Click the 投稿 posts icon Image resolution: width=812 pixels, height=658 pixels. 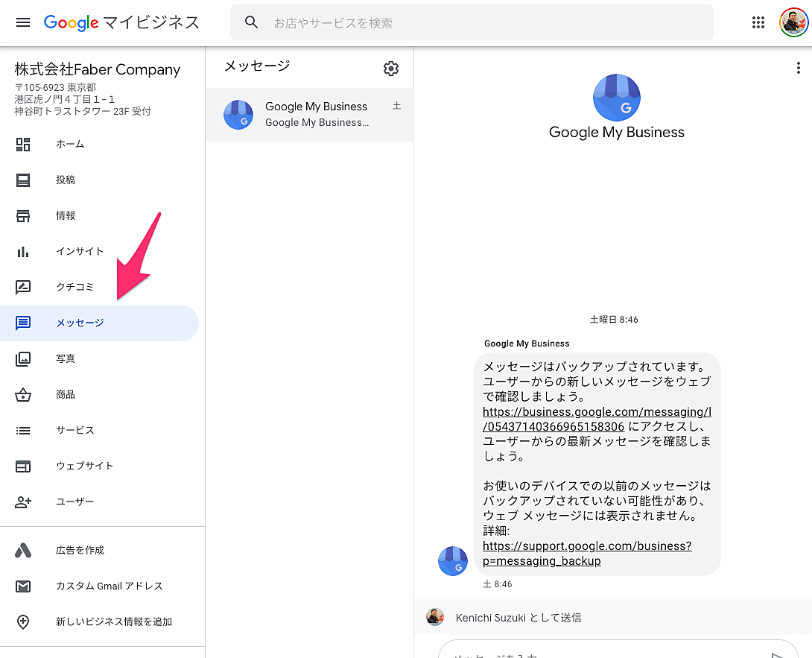(x=23, y=180)
